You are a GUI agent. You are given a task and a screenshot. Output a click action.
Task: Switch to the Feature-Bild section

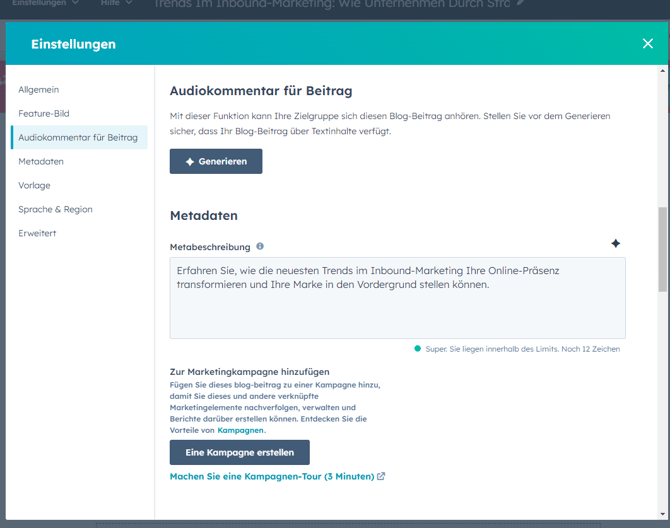tap(44, 114)
